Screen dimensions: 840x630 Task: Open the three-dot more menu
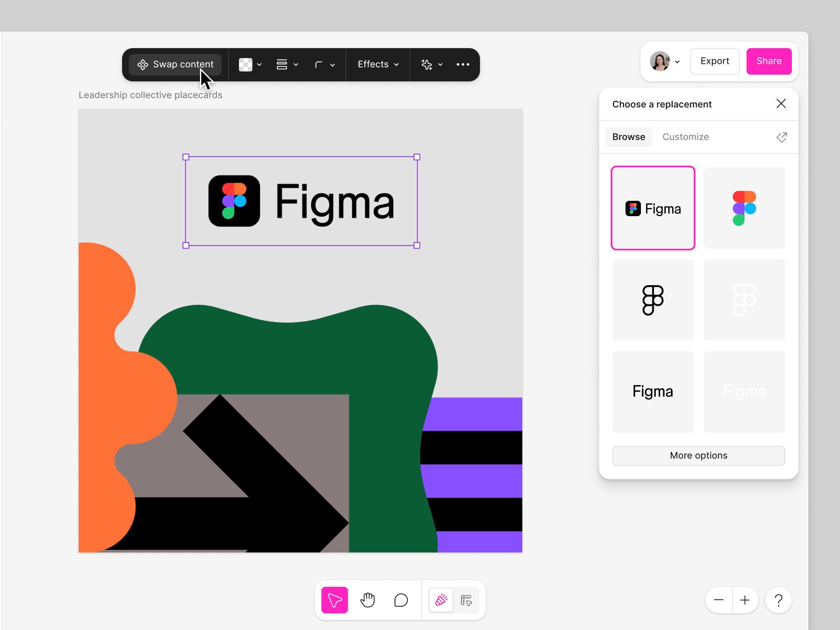pos(463,64)
